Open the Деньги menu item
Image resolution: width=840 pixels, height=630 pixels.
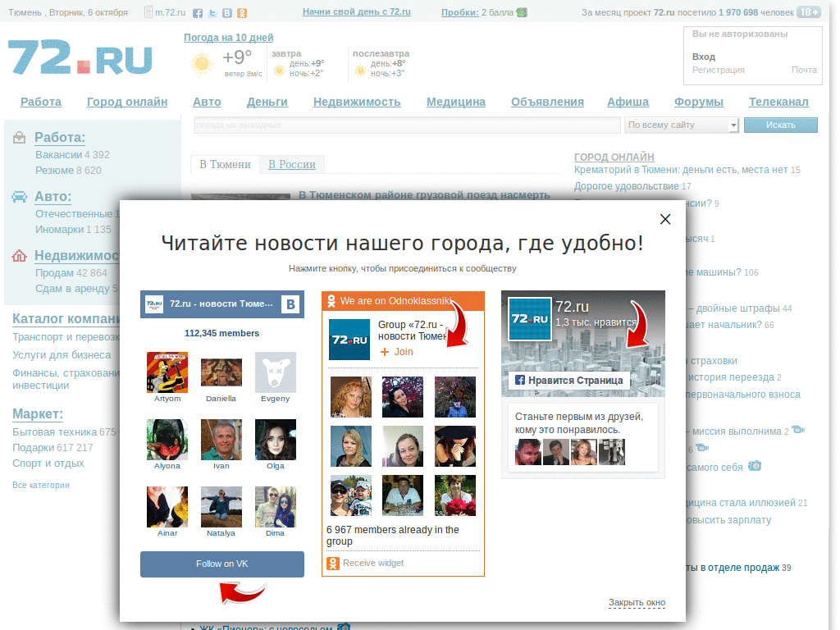click(267, 102)
